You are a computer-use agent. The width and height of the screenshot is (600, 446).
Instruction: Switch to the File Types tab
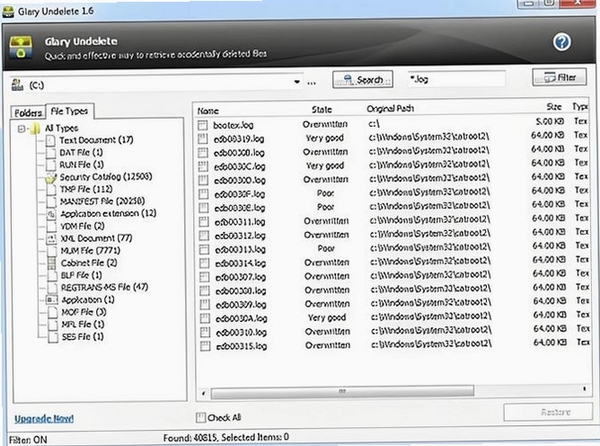(69, 111)
